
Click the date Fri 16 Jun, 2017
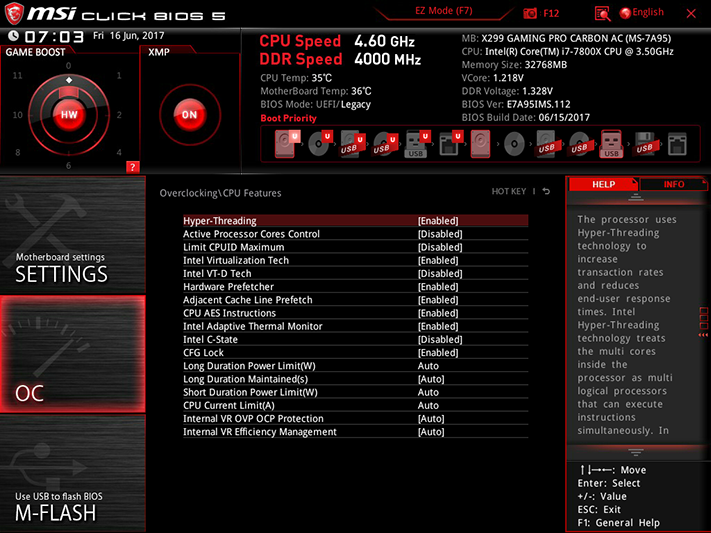(129, 35)
